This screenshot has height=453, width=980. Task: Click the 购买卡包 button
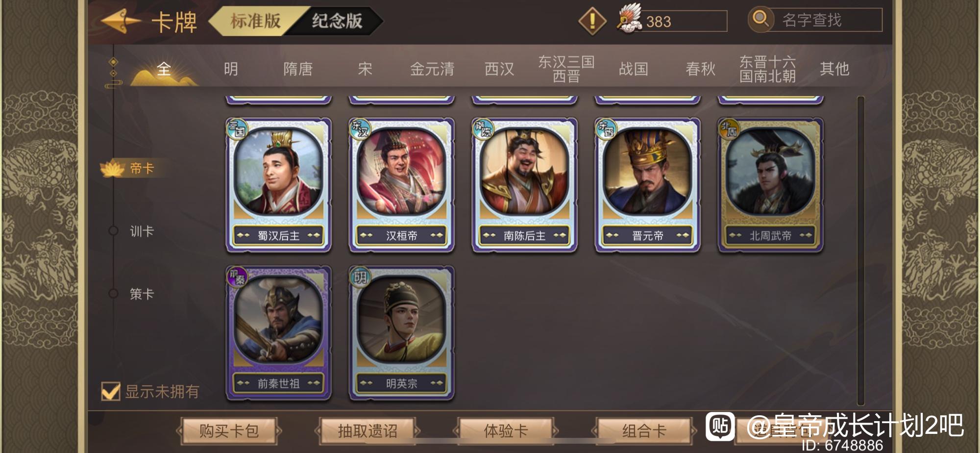point(229,431)
